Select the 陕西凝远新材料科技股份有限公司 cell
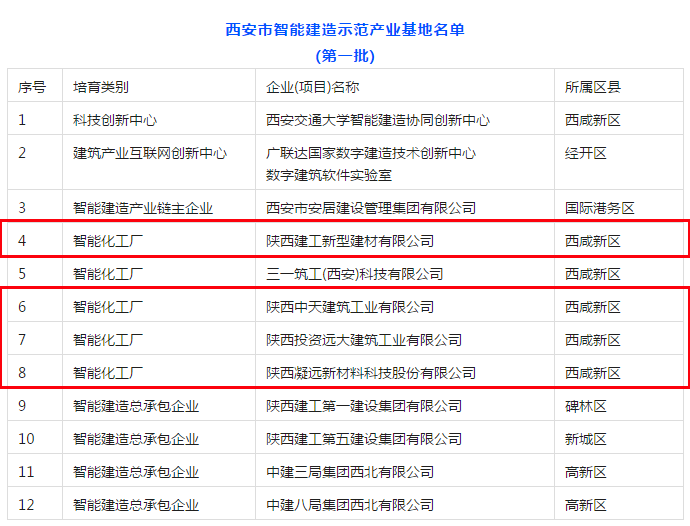Viewport: 690px width, 526px height. tap(371, 373)
